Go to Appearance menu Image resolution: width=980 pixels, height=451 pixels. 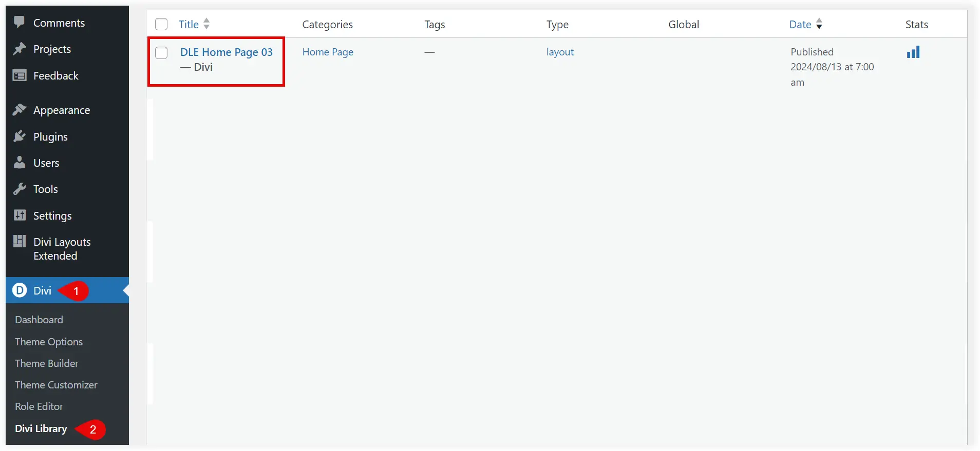click(62, 110)
